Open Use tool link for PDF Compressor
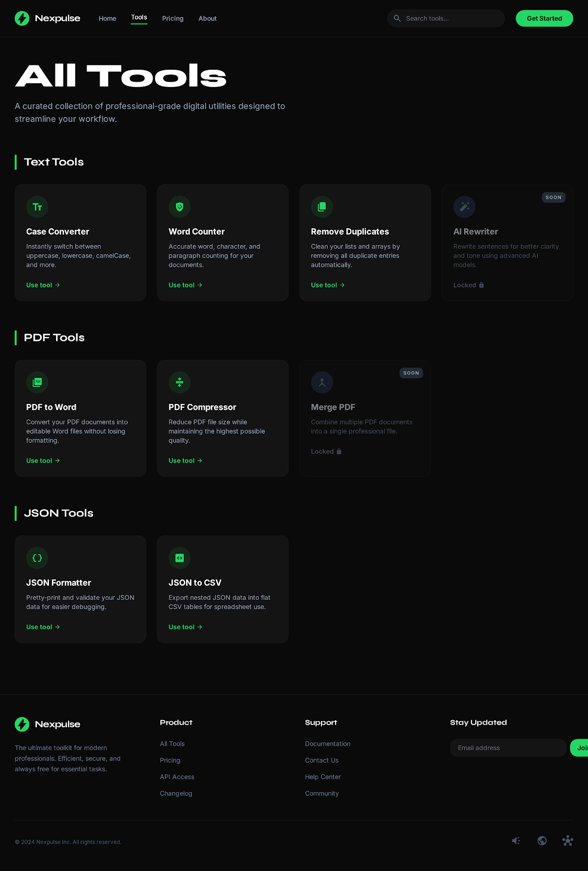Screen dimensions: 588x871 [185, 461]
